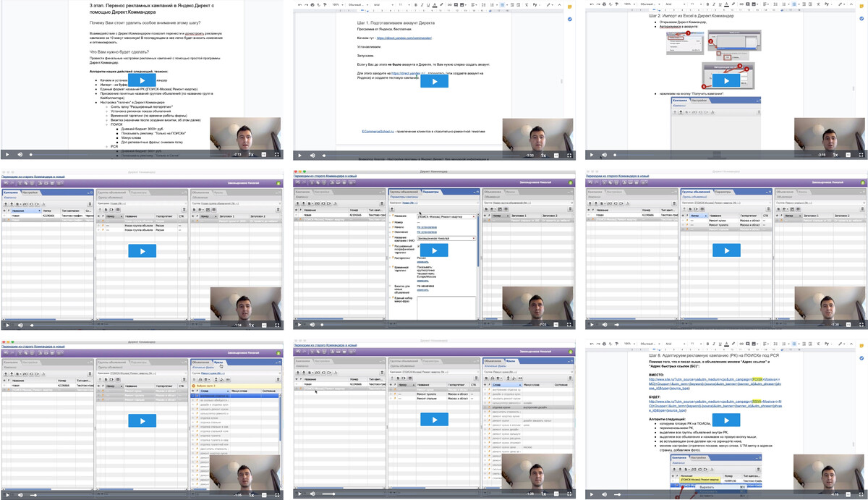The height and width of the screenshot is (500, 868).
Task: Start the "Шаг 6" video using the blue play button
Action: coord(727,420)
